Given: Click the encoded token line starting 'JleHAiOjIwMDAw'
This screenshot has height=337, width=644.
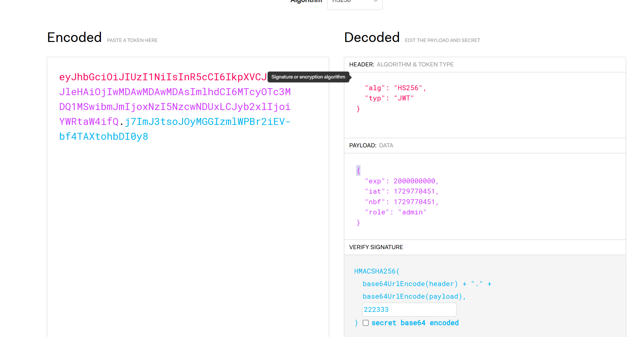Looking at the screenshot, I should [x=175, y=92].
